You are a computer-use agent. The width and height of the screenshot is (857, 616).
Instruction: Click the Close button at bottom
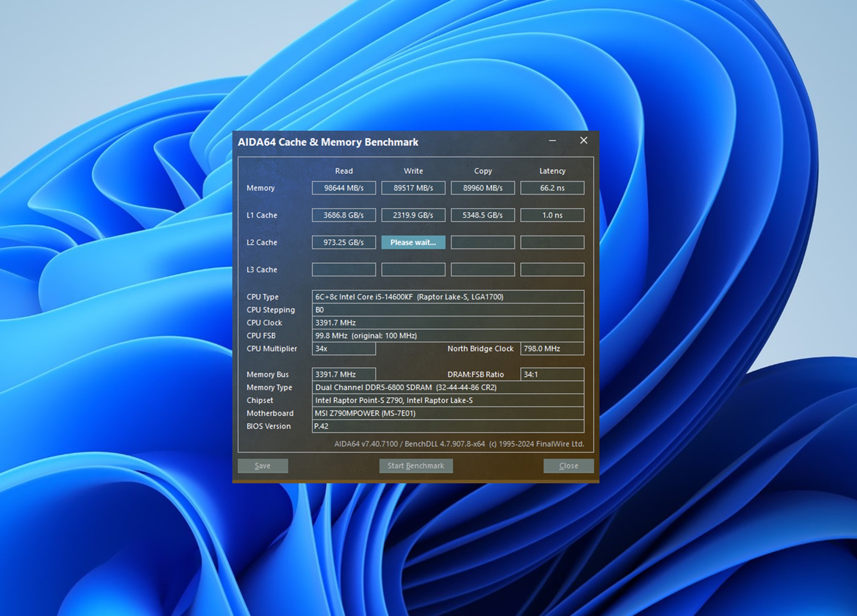[568, 466]
